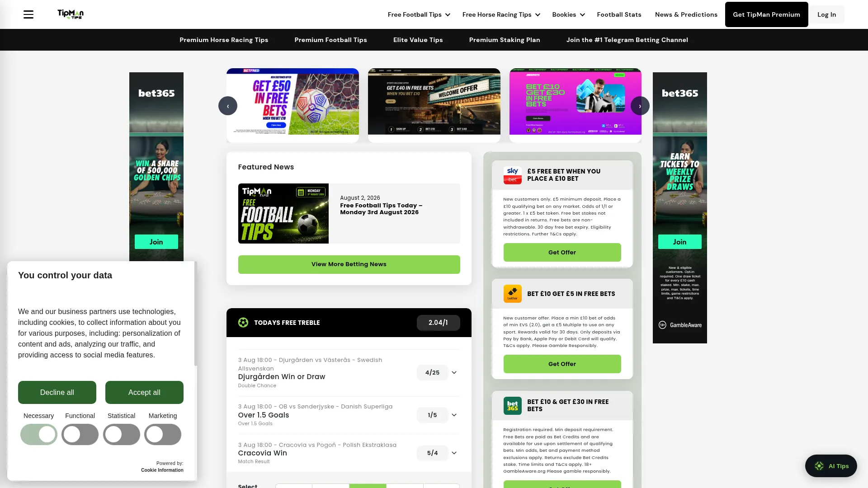868x488 pixels.
Task: Click the Sky Bet logo icon
Action: point(513,175)
